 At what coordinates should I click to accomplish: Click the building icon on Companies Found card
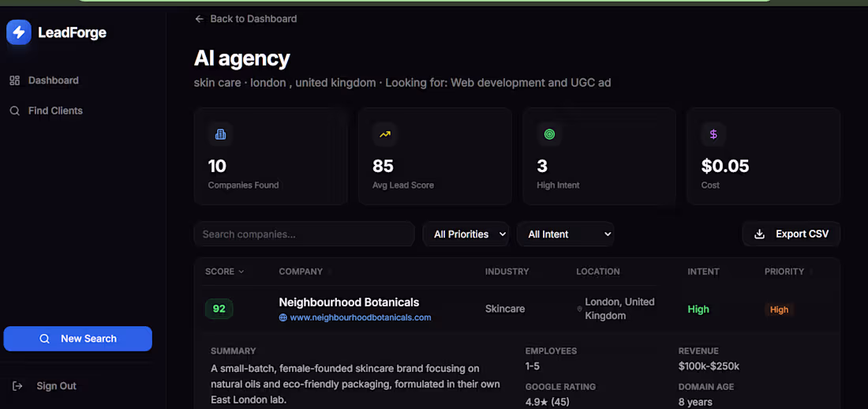(220, 134)
